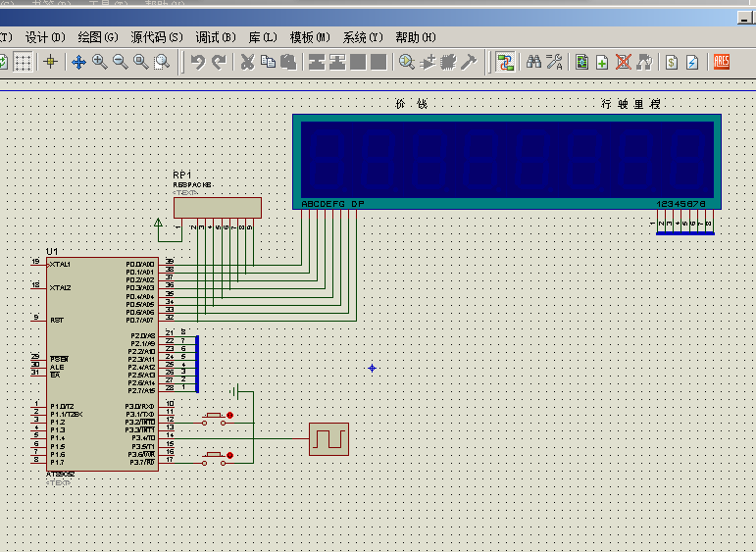Viewport: 756px width, 552px height.
Task: Open the 源代码(S) menu
Action: 157,37
